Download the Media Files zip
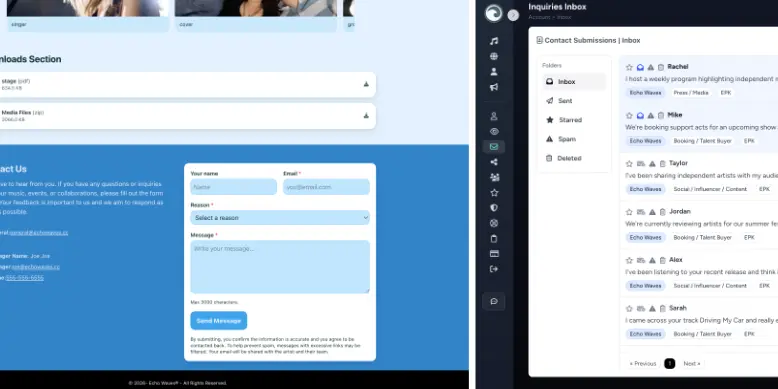The width and height of the screenshot is (778, 389). (x=366, y=116)
